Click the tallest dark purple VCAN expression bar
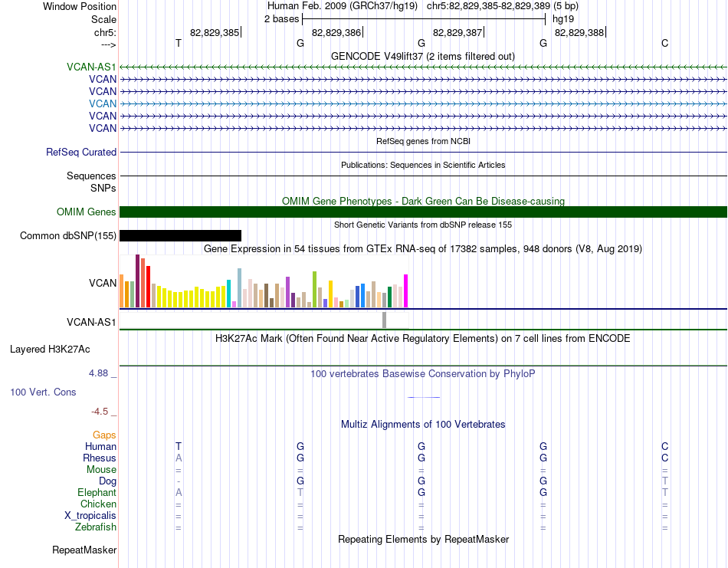Screen dimensions: 728x568 (x=137, y=281)
